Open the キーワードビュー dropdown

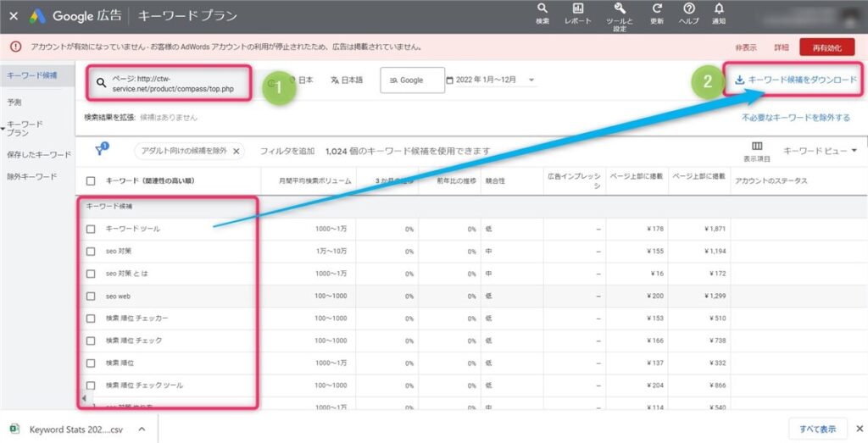click(x=820, y=151)
